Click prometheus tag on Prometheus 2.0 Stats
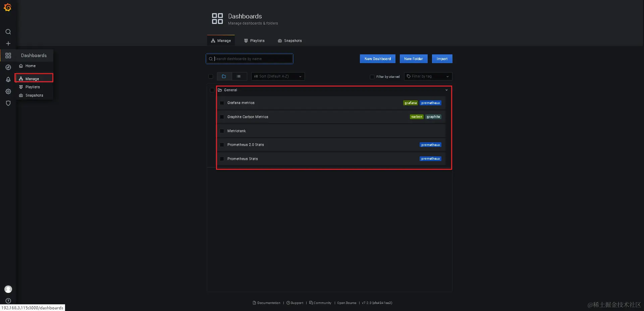Viewport: 644px width, 311px height. [430, 145]
